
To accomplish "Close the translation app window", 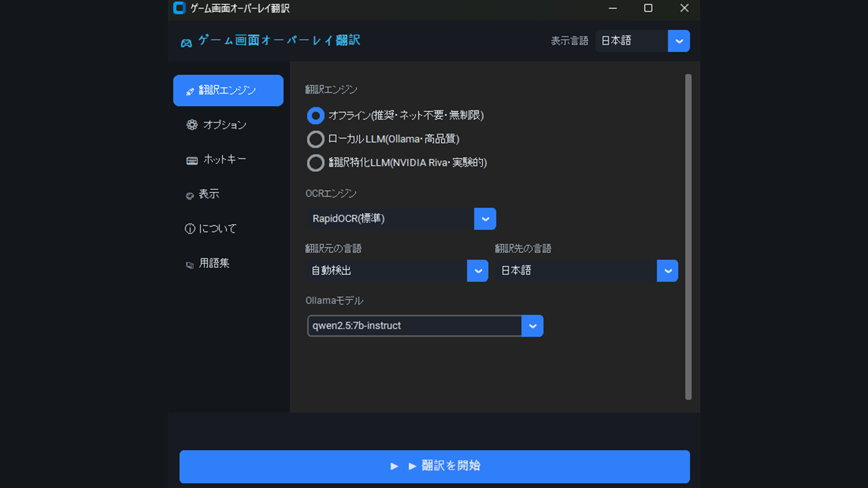I will click(x=684, y=8).
